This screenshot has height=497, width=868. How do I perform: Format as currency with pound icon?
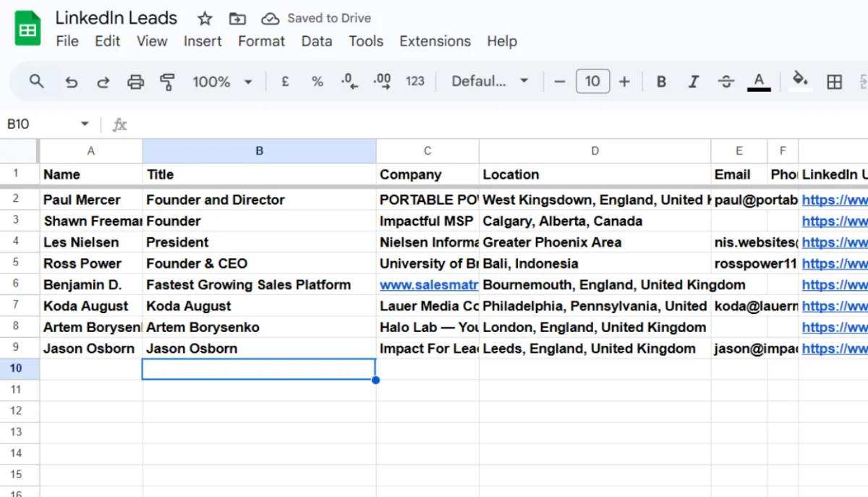[x=285, y=82]
